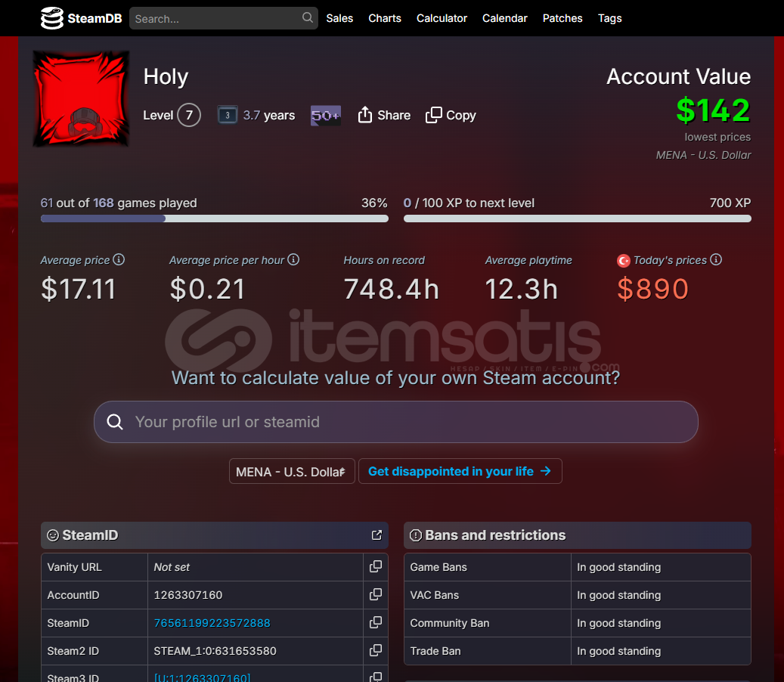Click the XP to next level progress bar
The height and width of the screenshot is (682, 784).
point(577,219)
